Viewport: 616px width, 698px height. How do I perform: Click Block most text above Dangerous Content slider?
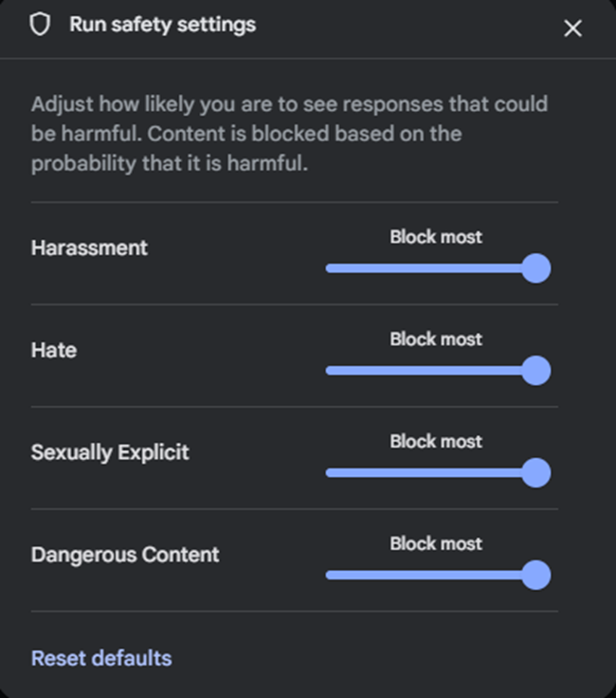(x=436, y=543)
